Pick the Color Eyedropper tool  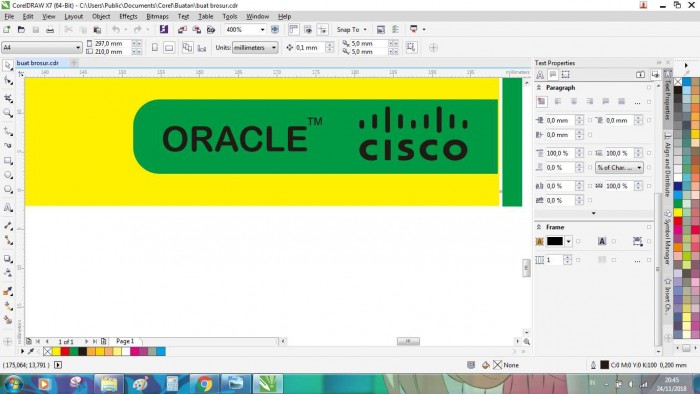click(x=8, y=291)
